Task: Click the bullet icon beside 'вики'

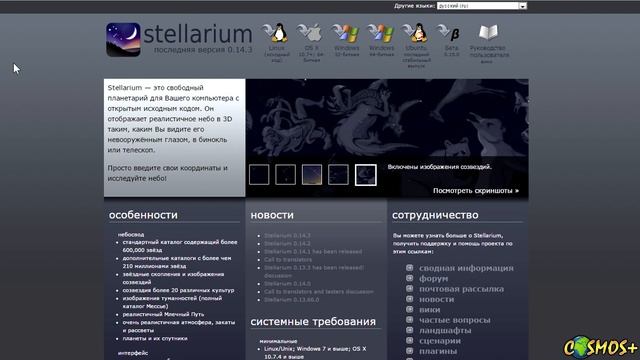Action: point(409,309)
